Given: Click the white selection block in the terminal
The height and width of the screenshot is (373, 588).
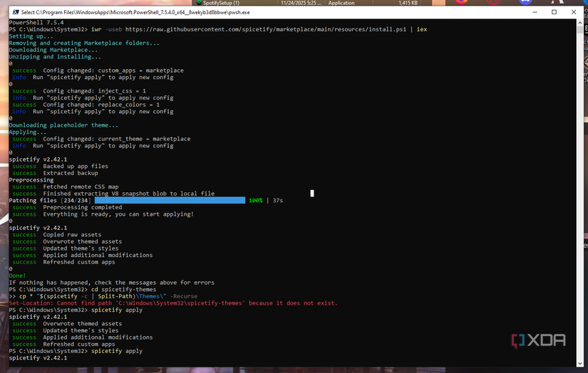Looking at the screenshot, I should [312, 193].
